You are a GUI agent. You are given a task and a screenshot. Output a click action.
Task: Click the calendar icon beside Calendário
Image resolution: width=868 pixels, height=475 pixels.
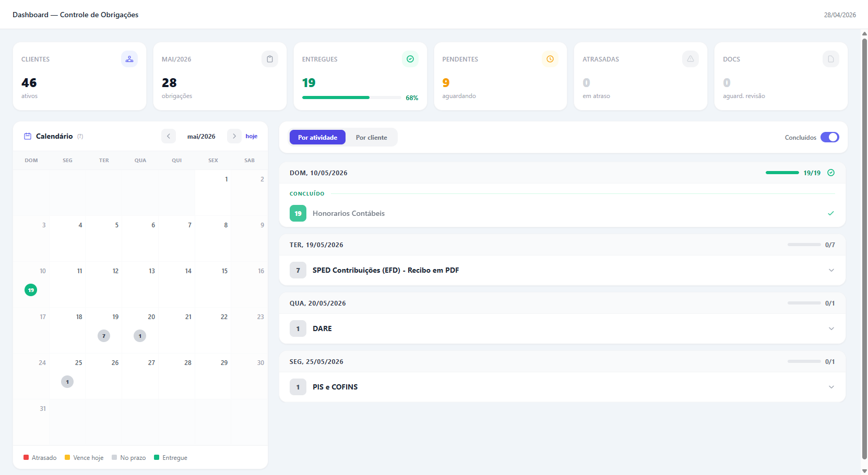coord(28,136)
